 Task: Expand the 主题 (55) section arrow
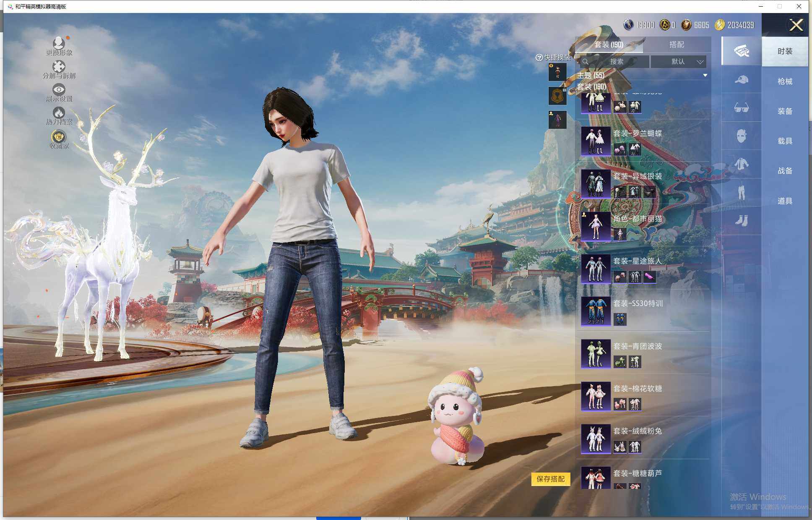(x=705, y=76)
